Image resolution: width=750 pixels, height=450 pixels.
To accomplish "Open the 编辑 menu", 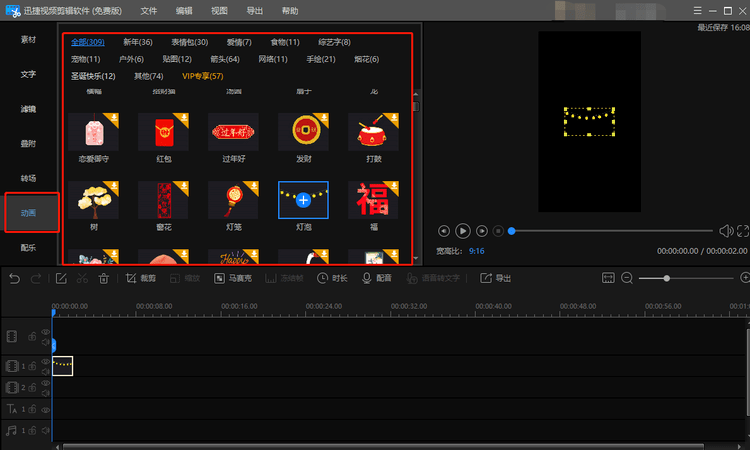I will (184, 11).
